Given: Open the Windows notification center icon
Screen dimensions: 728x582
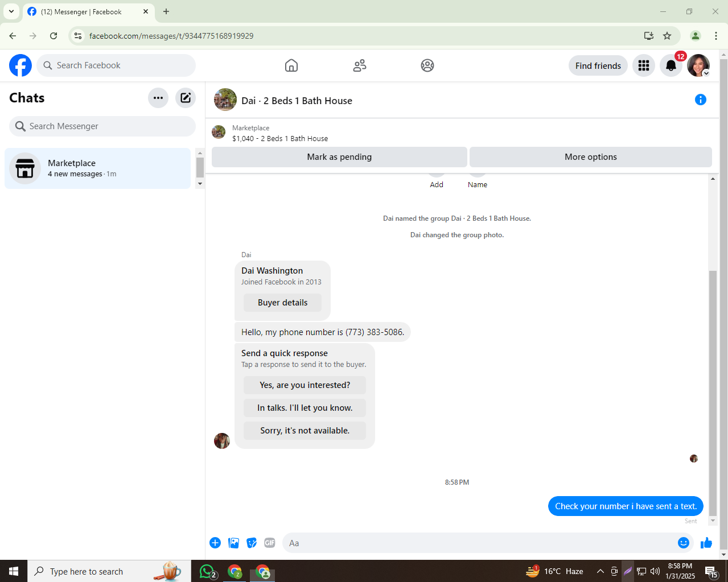Looking at the screenshot, I should point(711,571).
